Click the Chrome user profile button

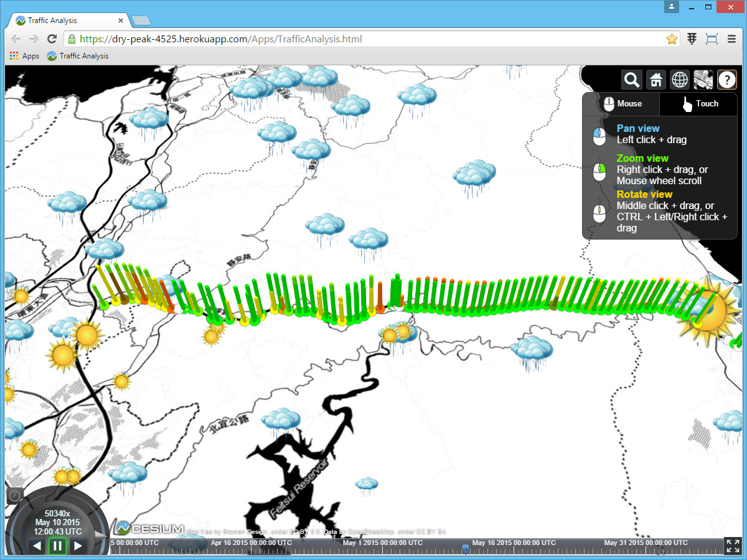[672, 7]
